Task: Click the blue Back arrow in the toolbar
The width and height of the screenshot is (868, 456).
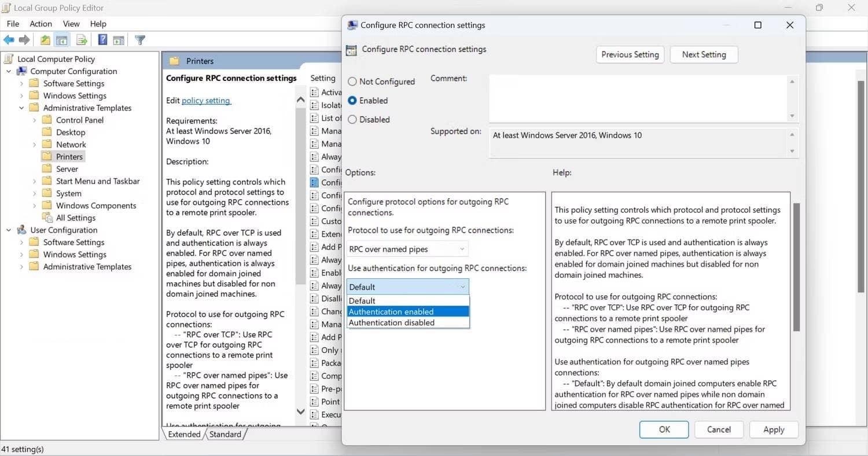Action: coord(9,40)
